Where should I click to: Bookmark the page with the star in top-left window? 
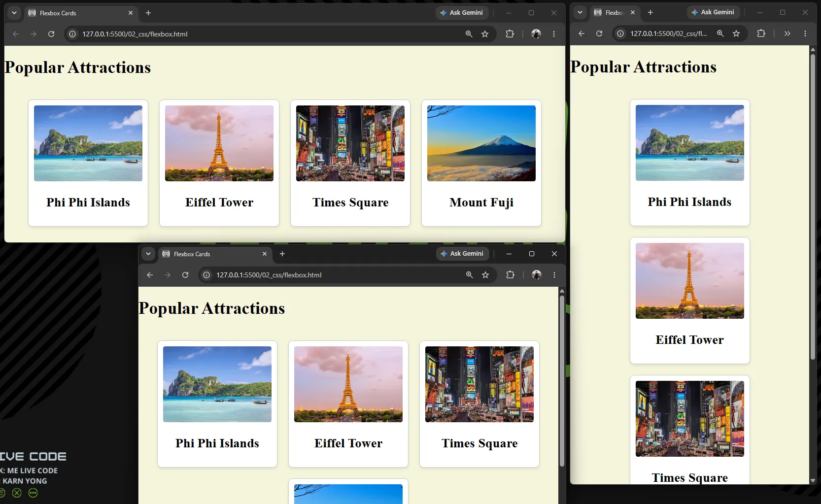point(485,34)
